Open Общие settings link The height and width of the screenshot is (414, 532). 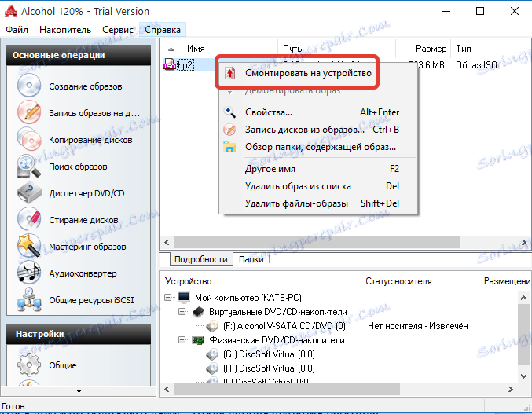(x=63, y=365)
